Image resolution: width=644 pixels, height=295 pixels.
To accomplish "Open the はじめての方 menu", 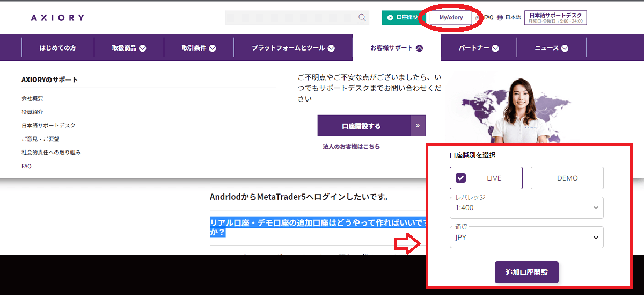I will pos(58,48).
